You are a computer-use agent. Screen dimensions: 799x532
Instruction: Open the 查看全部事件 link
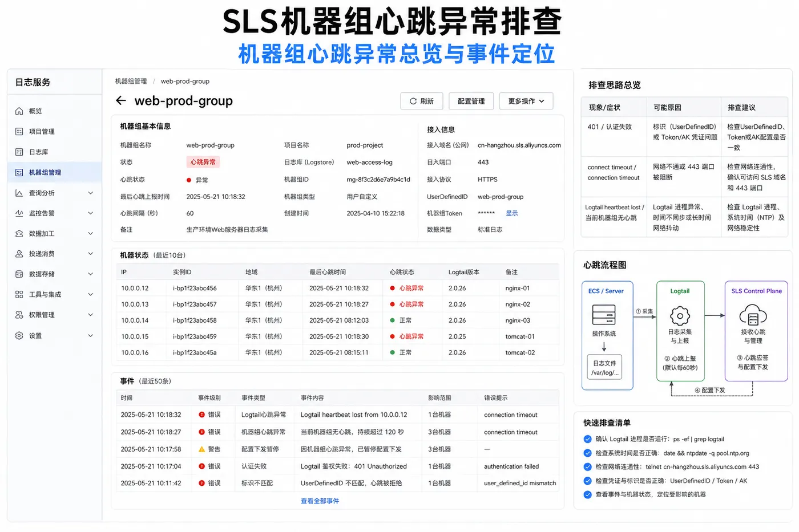click(320, 501)
